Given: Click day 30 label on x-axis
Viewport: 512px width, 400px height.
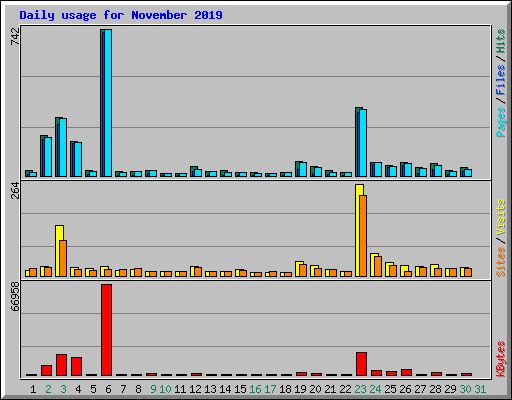Looking at the screenshot, I should (465, 389).
